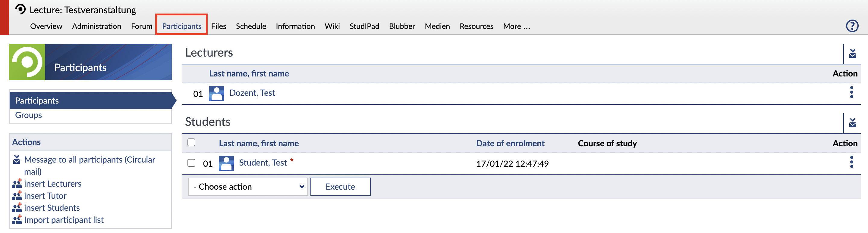Sort students by Date of enrolment
Screen dimensions: 868x233
click(510, 143)
